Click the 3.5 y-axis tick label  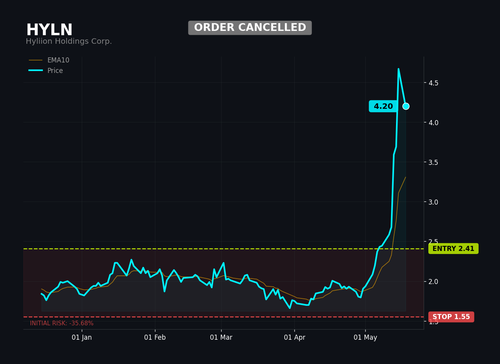coord(433,162)
